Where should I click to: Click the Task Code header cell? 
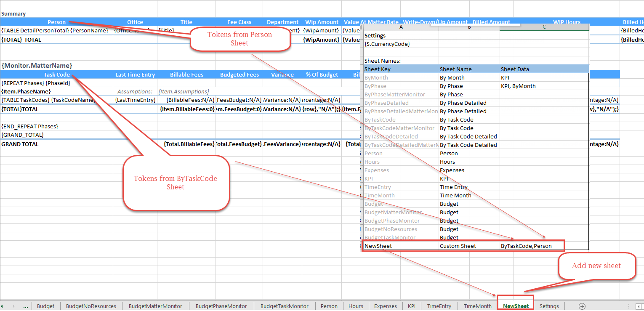(x=56, y=74)
